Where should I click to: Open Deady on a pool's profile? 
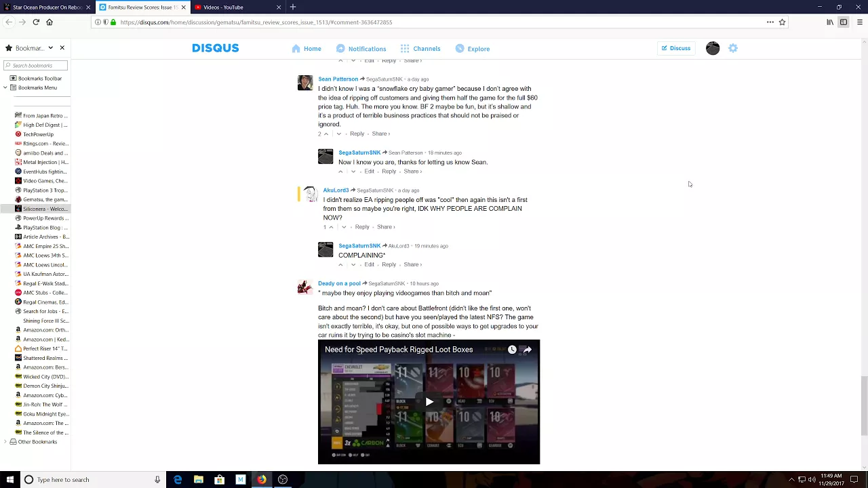click(339, 284)
